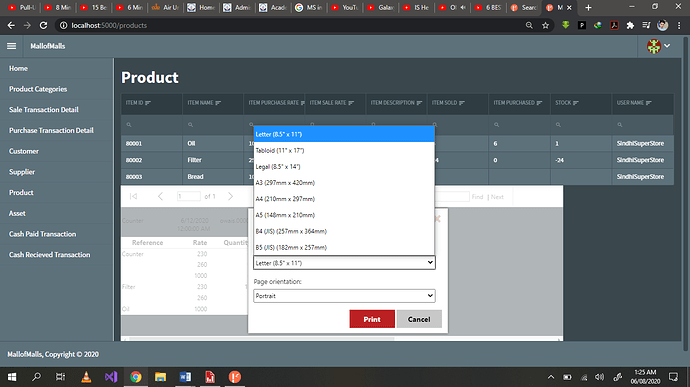
Task: Cancel the print dialog
Action: click(419, 319)
